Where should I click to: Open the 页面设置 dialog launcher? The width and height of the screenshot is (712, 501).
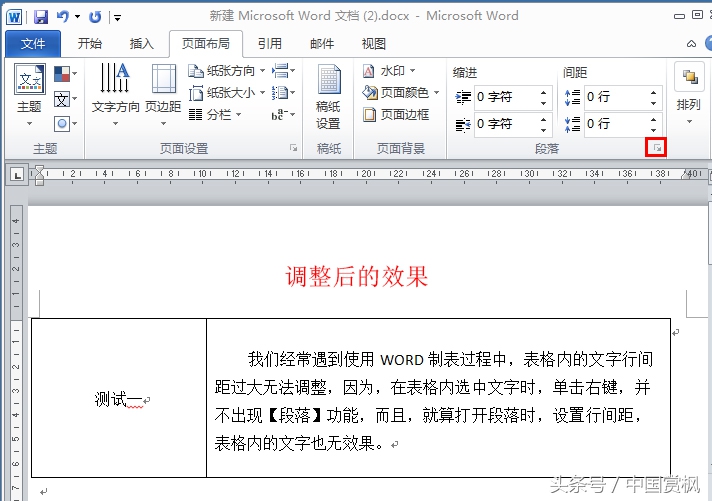[x=293, y=148]
